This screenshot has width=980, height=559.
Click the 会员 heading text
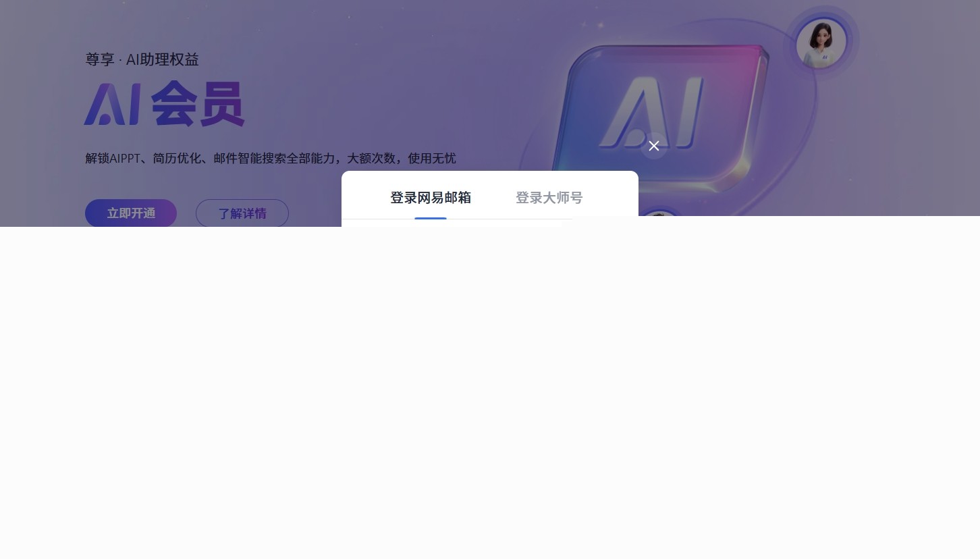pyautogui.click(x=197, y=105)
